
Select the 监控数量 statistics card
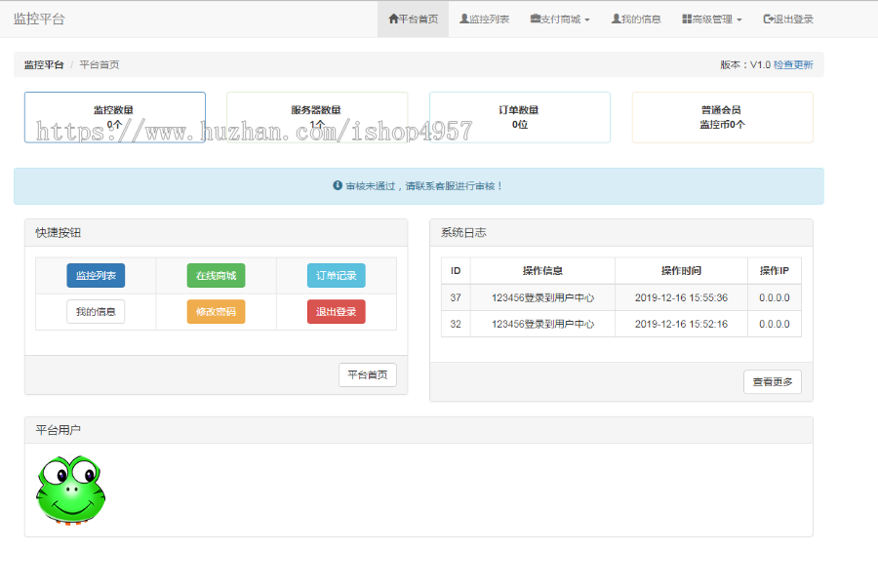(x=114, y=117)
